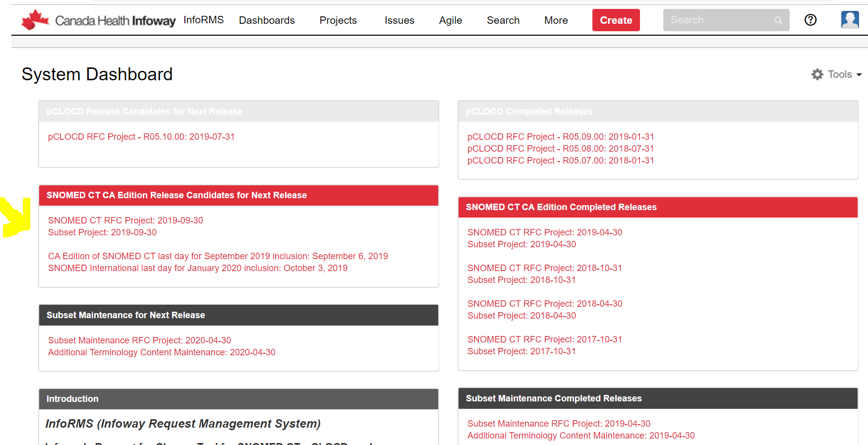Open pCLOCD RFC Project R05.08.00 link
The width and height of the screenshot is (868, 445).
tap(561, 149)
